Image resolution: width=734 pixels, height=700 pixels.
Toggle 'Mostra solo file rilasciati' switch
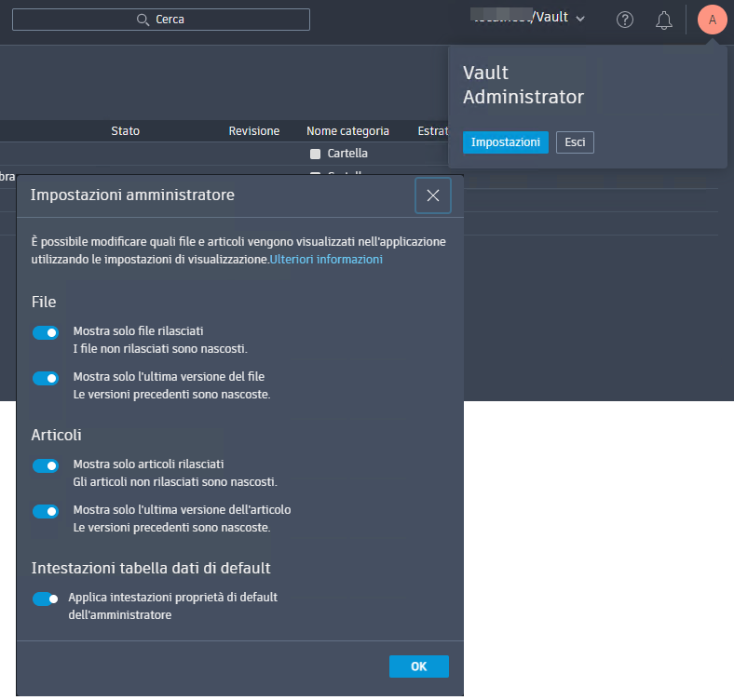(x=46, y=332)
